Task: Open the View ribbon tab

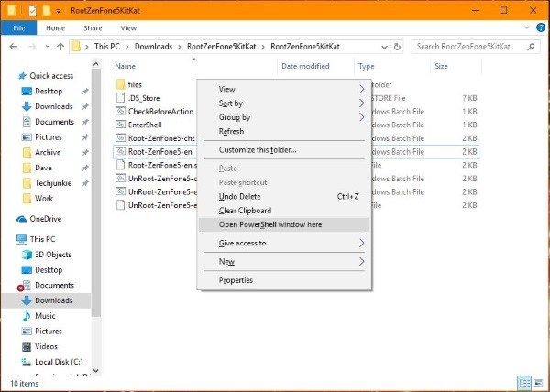Action: click(x=128, y=28)
